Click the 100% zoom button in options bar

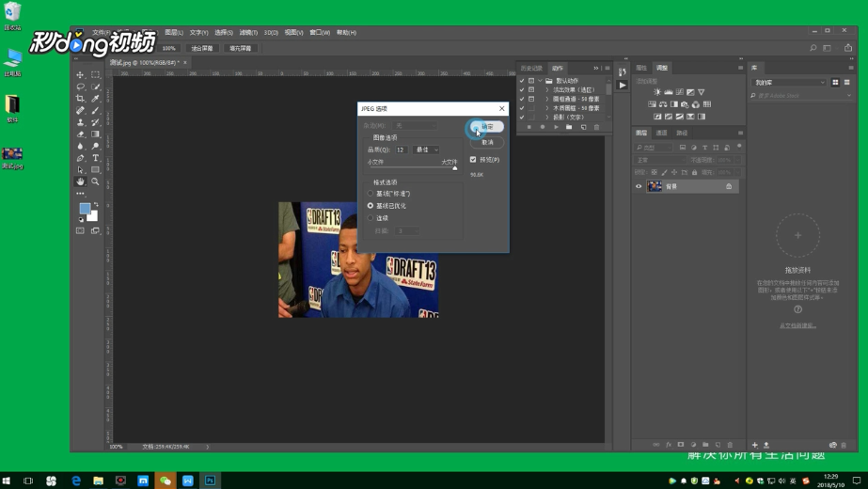[169, 48]
